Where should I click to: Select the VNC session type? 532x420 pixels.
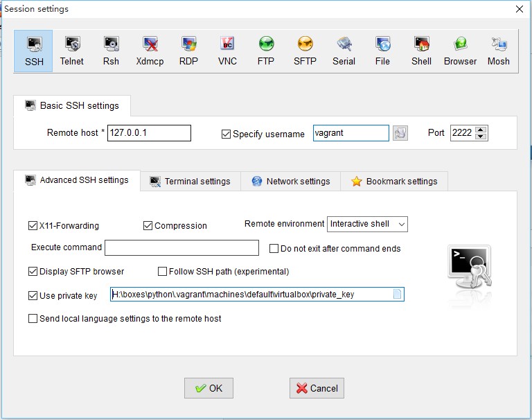pyautogui.click(x=227, y=51)
